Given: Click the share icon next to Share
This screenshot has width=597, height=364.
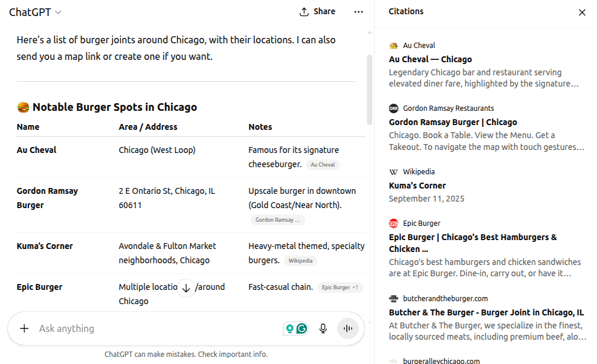Looking at the screenshot, I should 304,11.
